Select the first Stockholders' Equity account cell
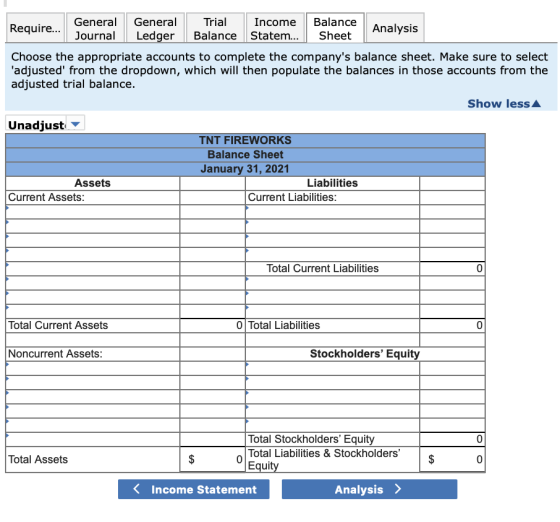 click(332, 368)
